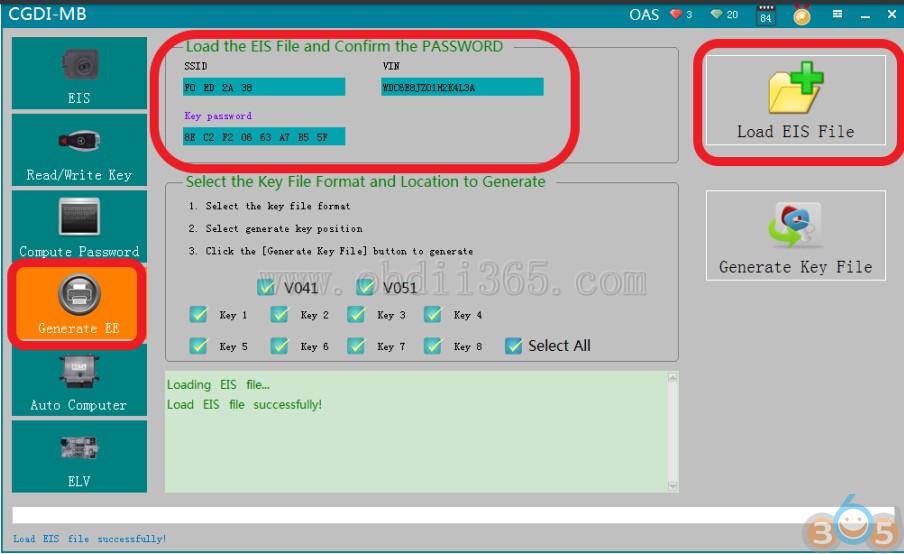904x554 pixels.
Task: Close the CGDI-MB window
Action: click(x=891, y=14)
